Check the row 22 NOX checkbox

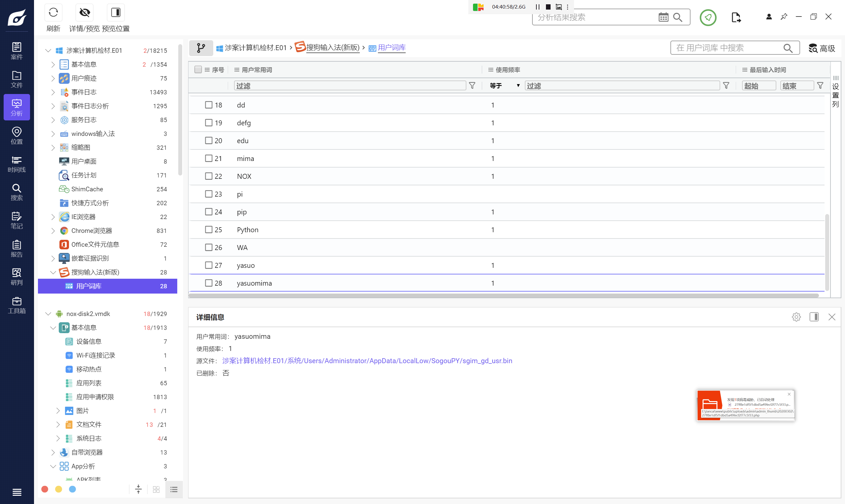coord(209,176)
